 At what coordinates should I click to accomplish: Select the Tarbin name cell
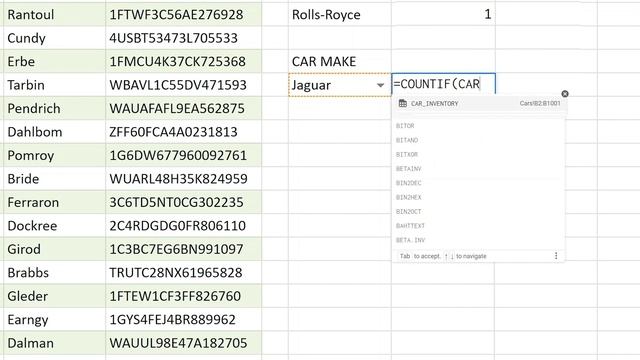(x=54, y=85)
